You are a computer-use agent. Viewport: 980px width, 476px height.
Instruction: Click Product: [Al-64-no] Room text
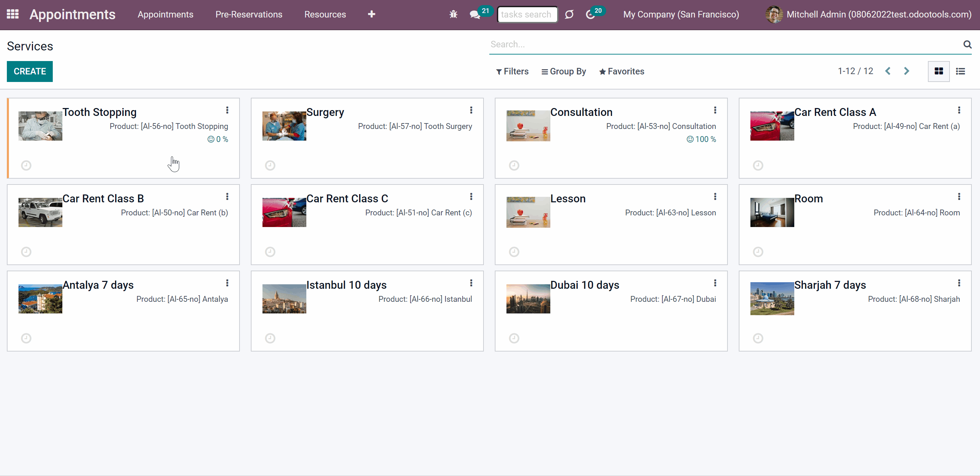[917, 213]
